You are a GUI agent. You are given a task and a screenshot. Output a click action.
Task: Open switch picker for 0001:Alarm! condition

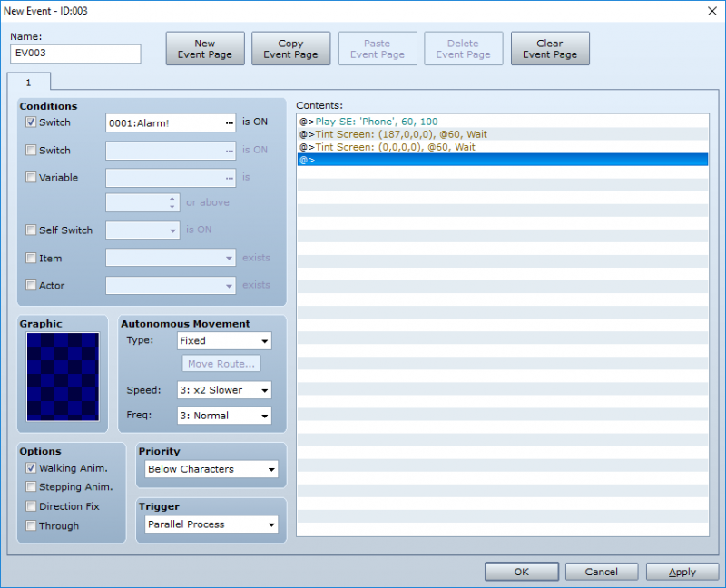230,123
